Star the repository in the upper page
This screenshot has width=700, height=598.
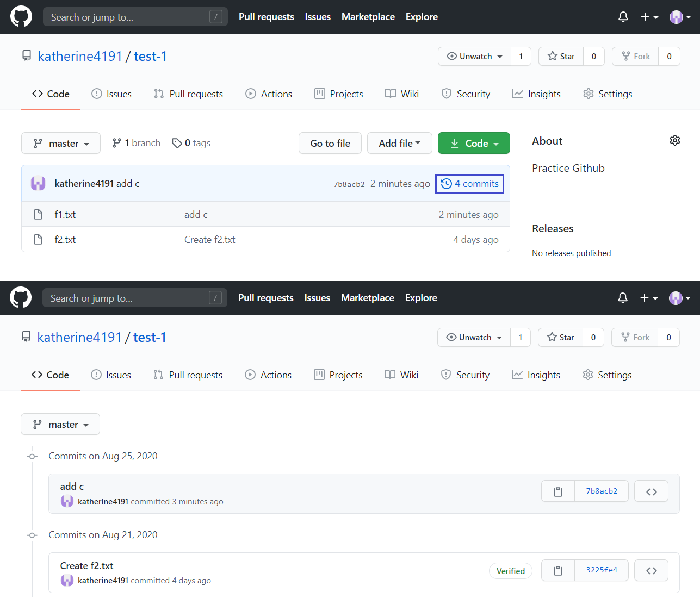(x=561, y=57)
